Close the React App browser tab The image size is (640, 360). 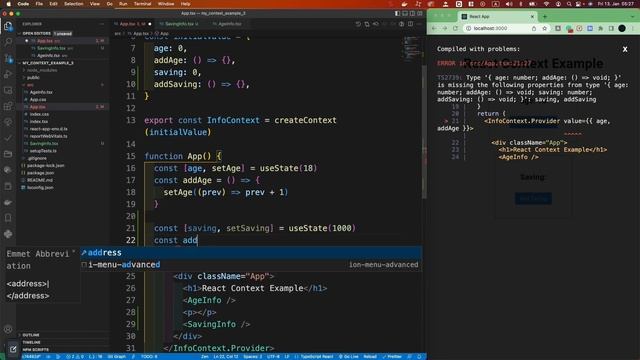[x=532, y=17]
